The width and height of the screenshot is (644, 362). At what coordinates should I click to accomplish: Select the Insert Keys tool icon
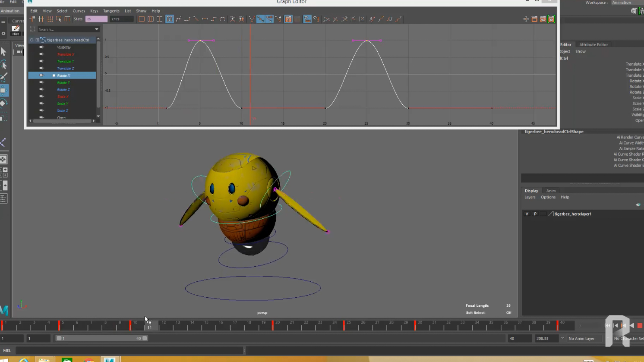[x=41, y=19]
